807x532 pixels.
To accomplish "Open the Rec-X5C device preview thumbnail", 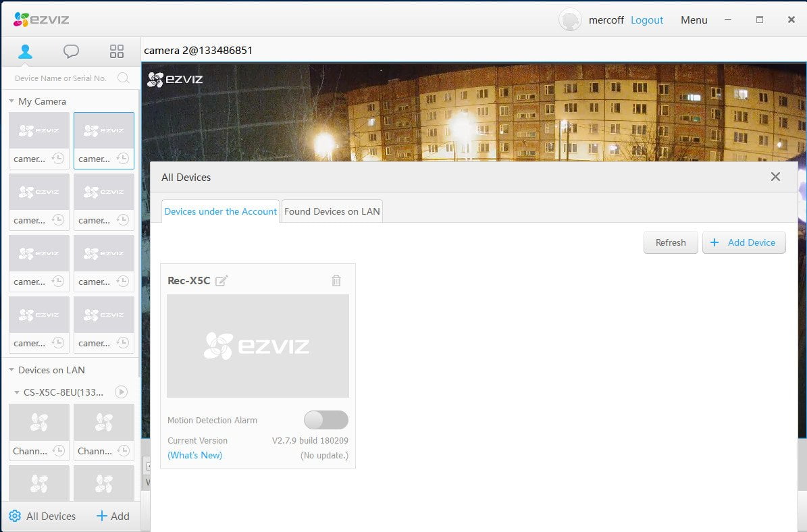I will 258,346.
